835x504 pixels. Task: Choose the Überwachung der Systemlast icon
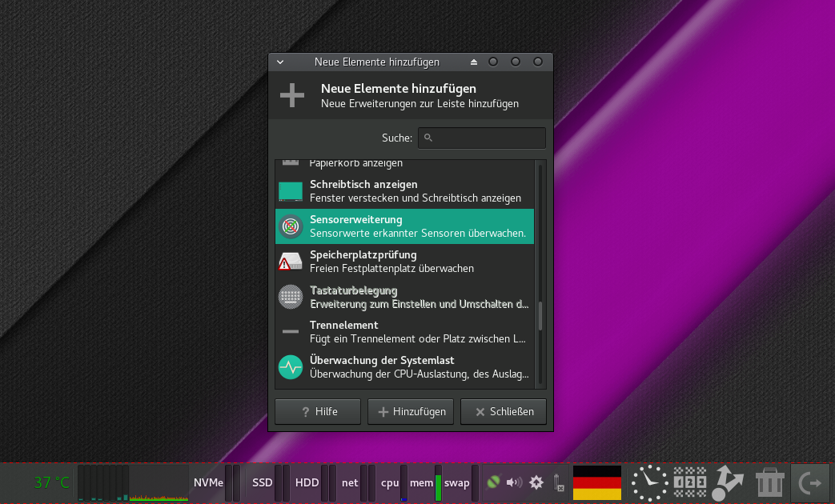[x=290, y=367]
